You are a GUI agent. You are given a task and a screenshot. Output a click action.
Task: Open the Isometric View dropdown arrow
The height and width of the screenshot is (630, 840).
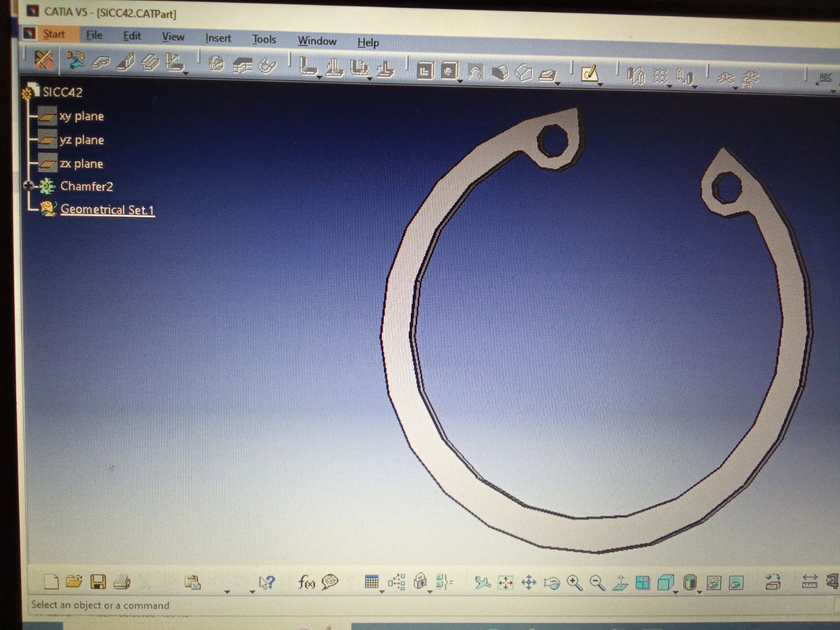[676, 592]
